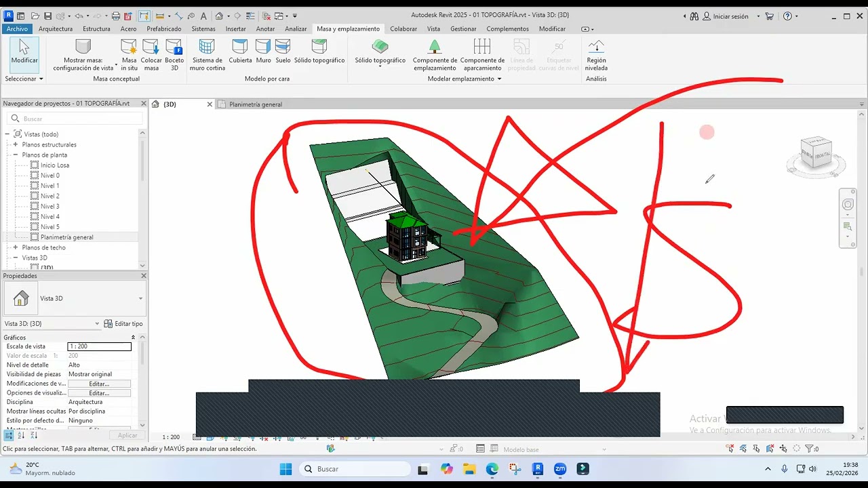The height and width of the screenshot is (488, 868).
Task: Click Editar for Modificaciones de visibilidad
Action: tap(99, 384)
